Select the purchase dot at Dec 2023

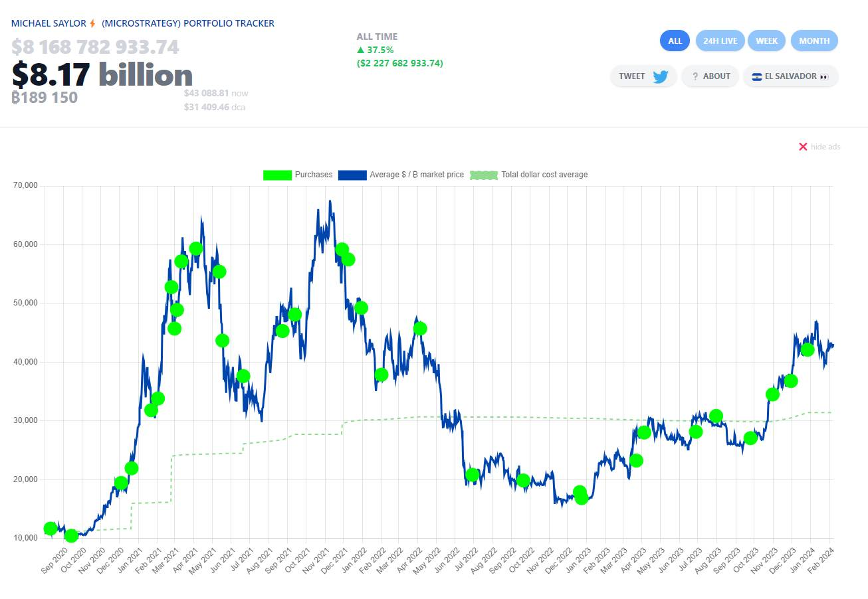pos(790,381)
